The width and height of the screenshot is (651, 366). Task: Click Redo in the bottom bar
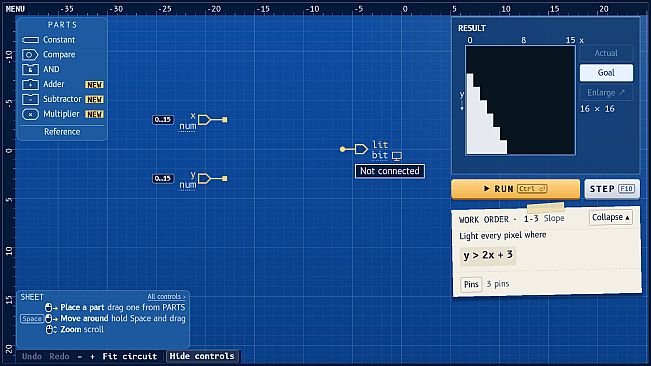coord(59,356)
